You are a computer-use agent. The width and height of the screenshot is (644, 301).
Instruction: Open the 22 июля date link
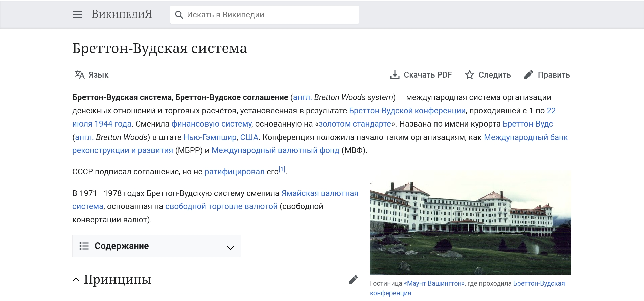(x=551, y=111)
